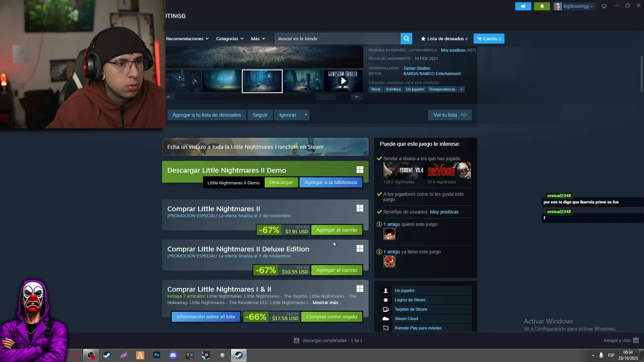Click the Un jugador tag

[x=415, y=89]
